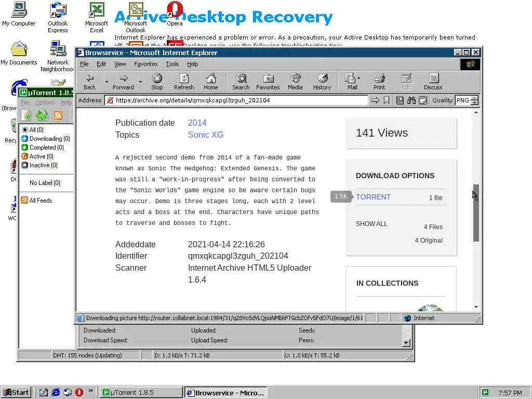532x399 pixels.
Task: Click the book icon left of the binoculars
Action: [x=400, y=100]
